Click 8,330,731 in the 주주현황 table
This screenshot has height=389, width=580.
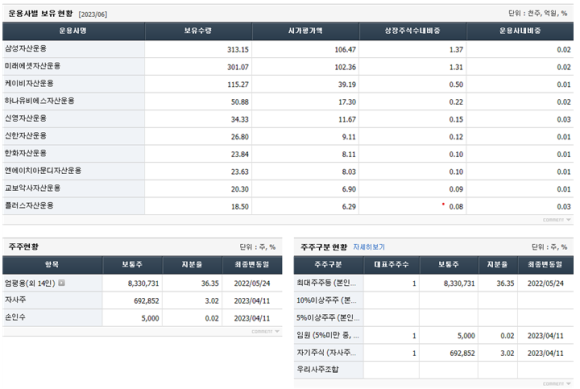coord(143,283)
